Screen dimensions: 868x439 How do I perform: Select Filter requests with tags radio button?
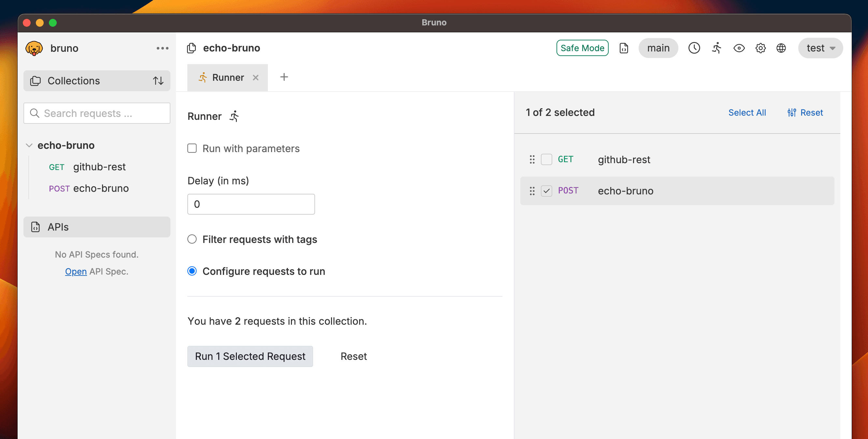coord(192,239)
